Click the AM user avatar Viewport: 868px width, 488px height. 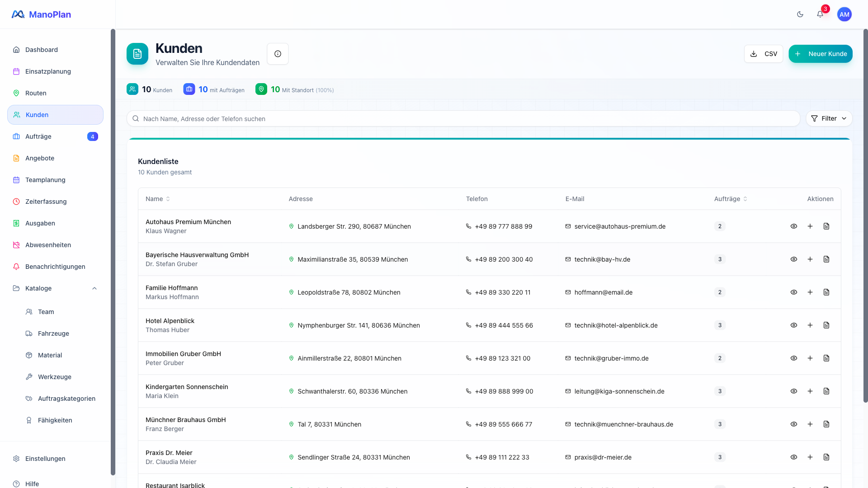[x=844, y=14]
